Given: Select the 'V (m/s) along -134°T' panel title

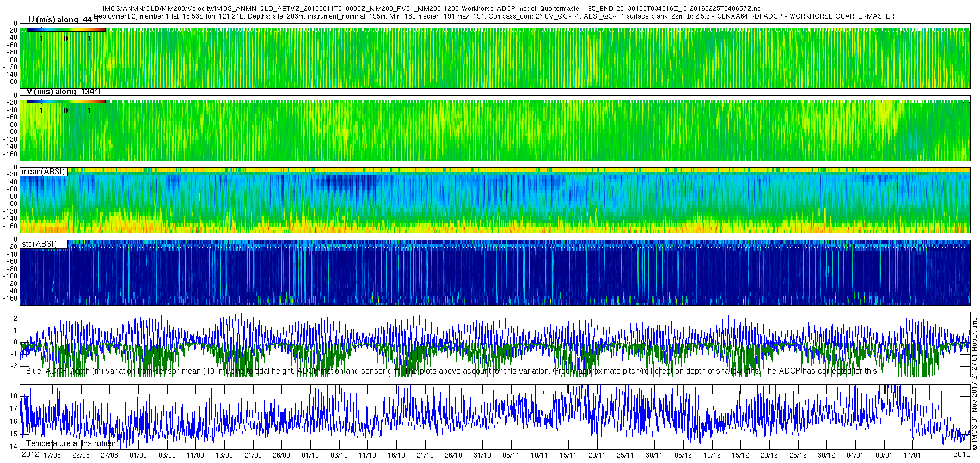Looking at the screenshot, I should pyautogui.click(x=64, y=92).
